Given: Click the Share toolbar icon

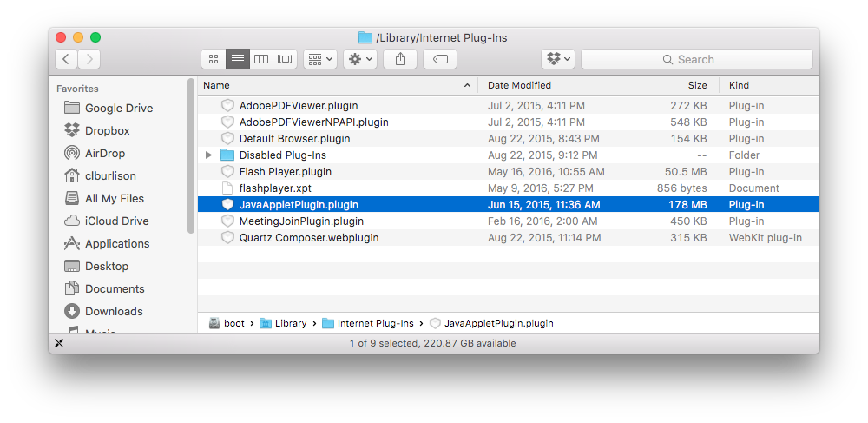Looking at the screenshot, I should [400, 59].
